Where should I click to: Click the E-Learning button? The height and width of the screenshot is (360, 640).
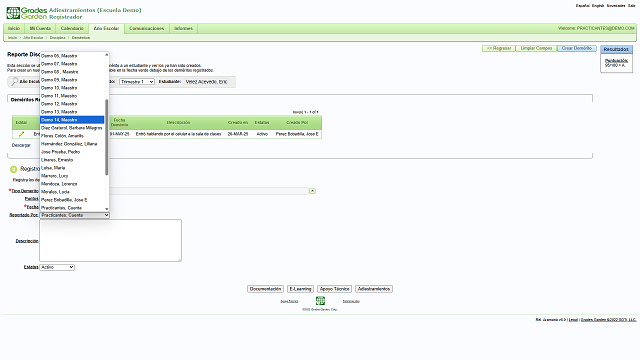pyautogui.click(x=300, y=289)
